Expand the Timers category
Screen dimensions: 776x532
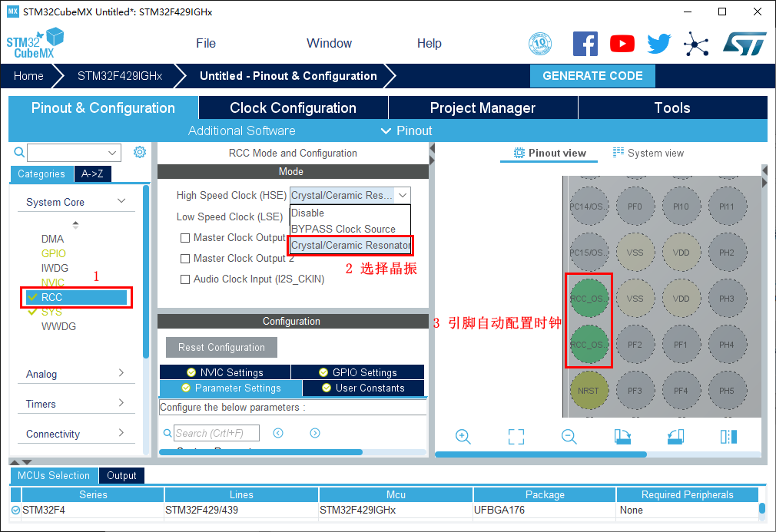coord(75,404)
